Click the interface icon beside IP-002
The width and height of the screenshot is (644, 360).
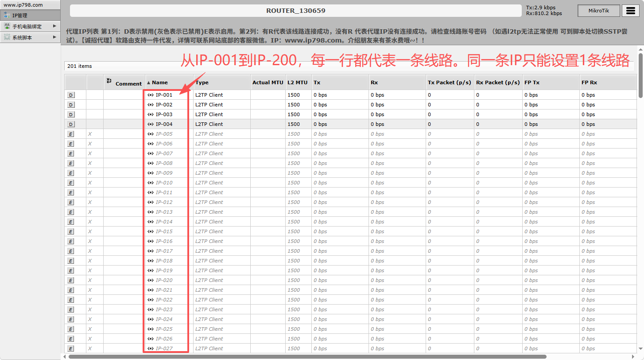(x=151, y=105)
